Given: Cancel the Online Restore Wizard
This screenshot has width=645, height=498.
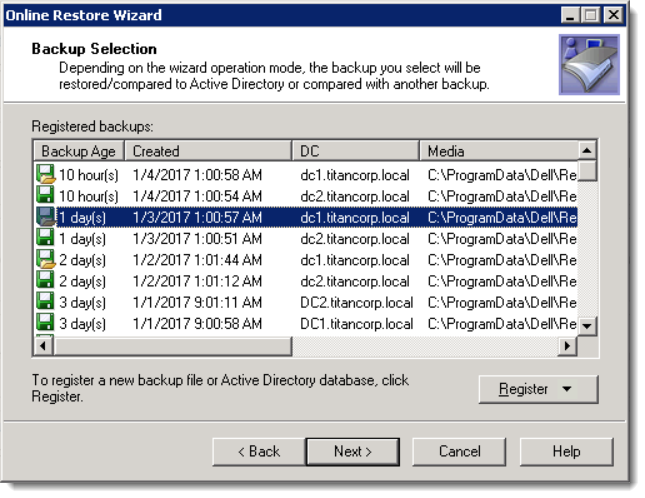Looking at the screenshot, I should pyautogui.click(x=459, y=451).
